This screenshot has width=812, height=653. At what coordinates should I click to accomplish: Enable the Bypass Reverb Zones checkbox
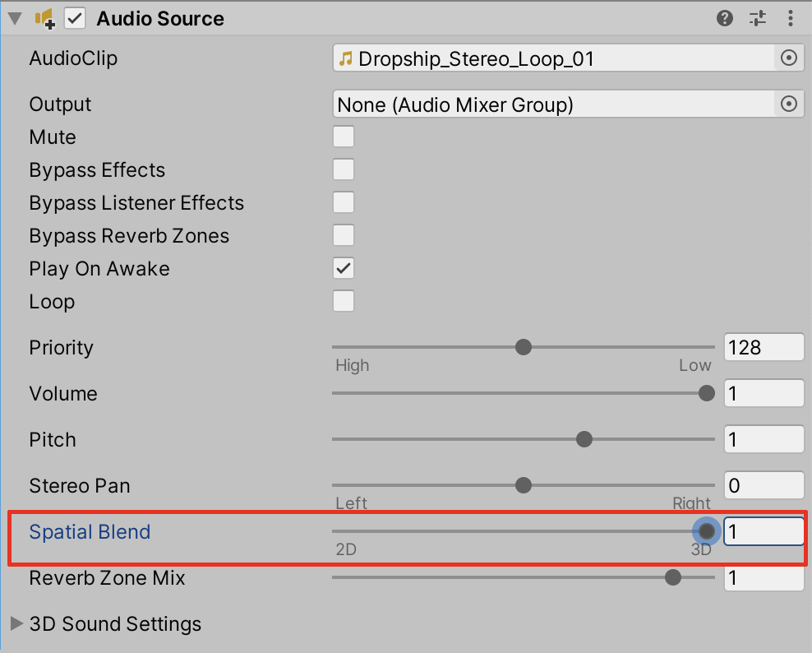[x=343, y=235]
